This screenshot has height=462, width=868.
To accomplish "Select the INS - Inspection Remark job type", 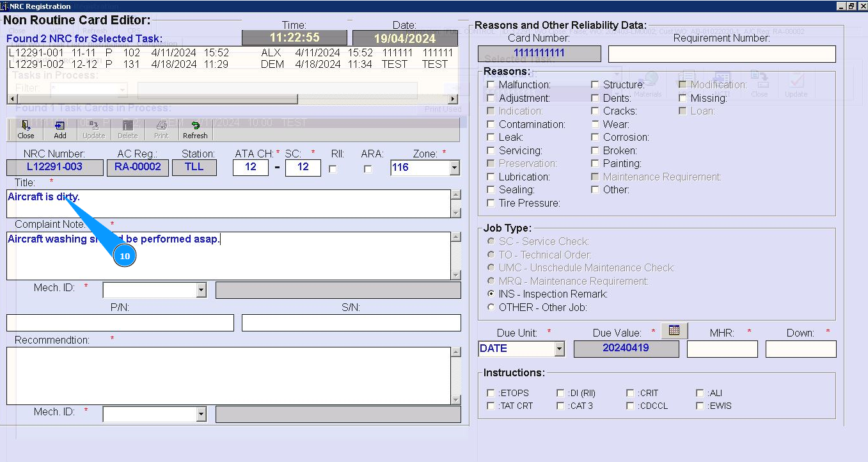I will (491, 294).
